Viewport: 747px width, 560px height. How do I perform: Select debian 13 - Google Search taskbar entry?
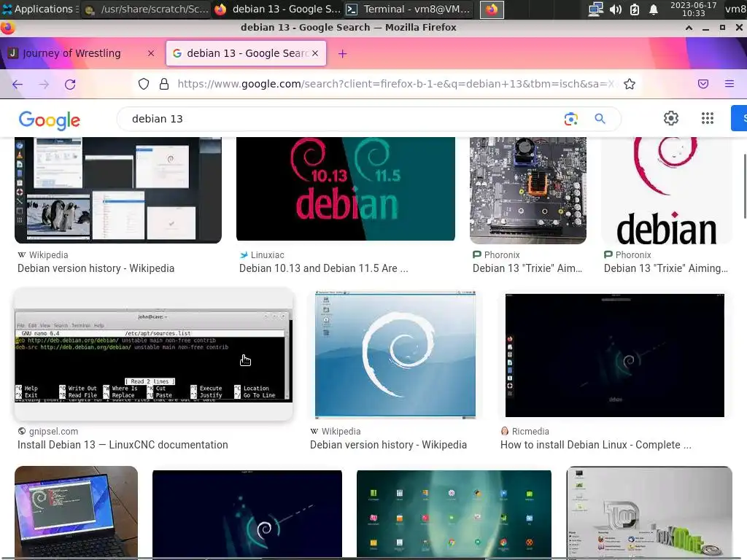point(278,9)
